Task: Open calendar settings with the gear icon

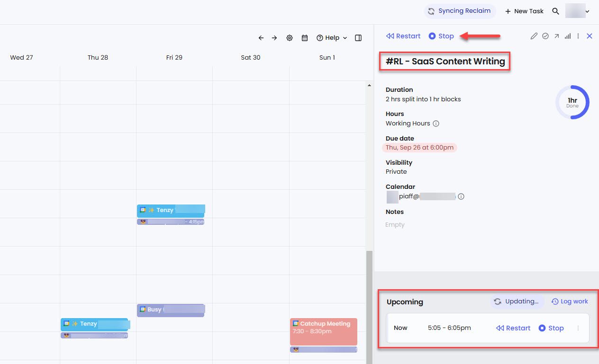Action: click(290, 38)
